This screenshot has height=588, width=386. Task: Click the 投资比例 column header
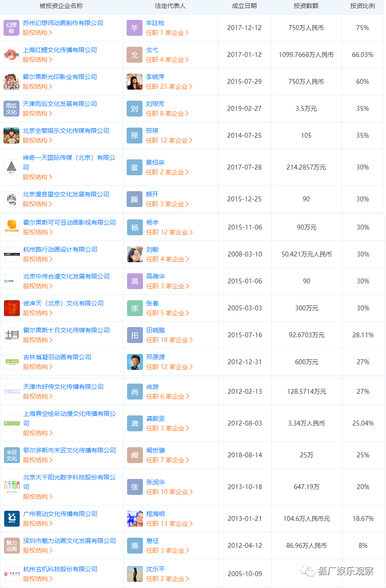363,6
